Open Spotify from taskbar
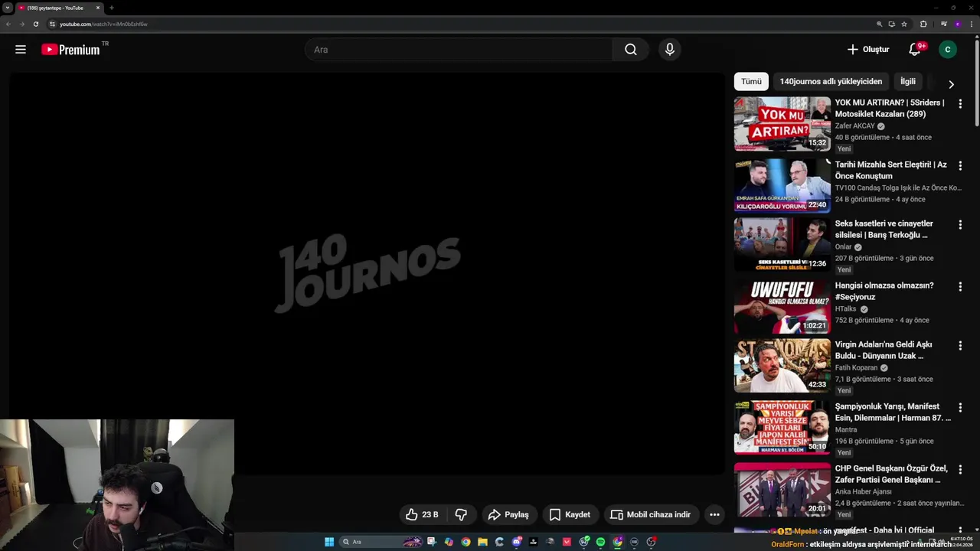The height and width of the screenshot is (551, 980). tap(600, 542)
